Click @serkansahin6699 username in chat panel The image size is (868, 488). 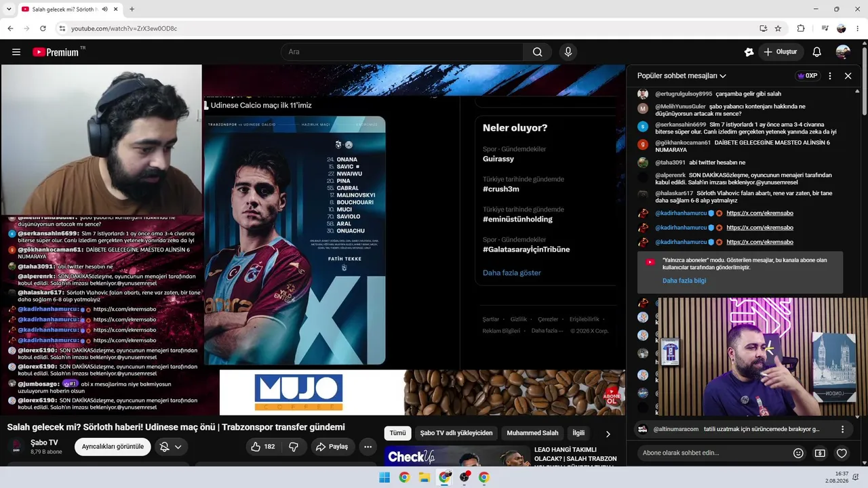(680, 125)
